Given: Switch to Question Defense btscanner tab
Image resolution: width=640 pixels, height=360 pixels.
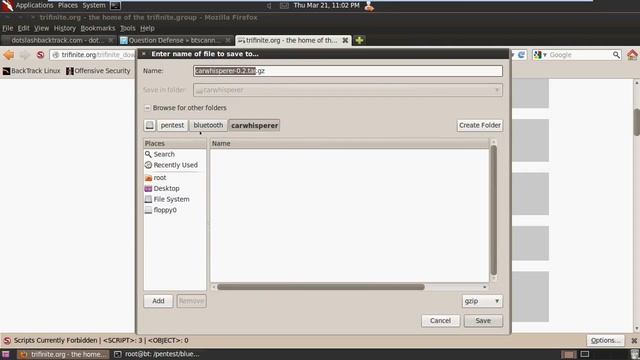Looking at the screenshot, I should pos(176,40).
